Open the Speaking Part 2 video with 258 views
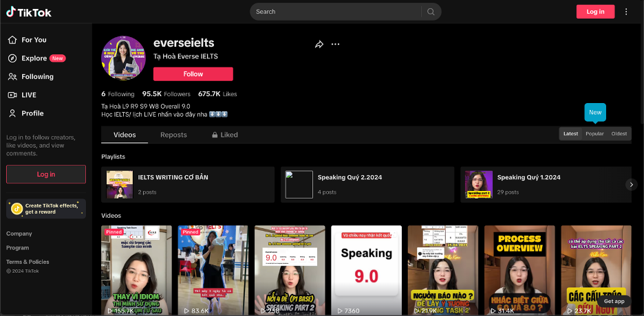644x316 pixels. [x=290, y=270]
